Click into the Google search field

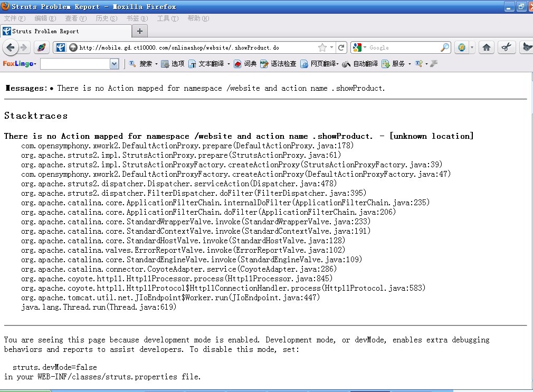404,47
